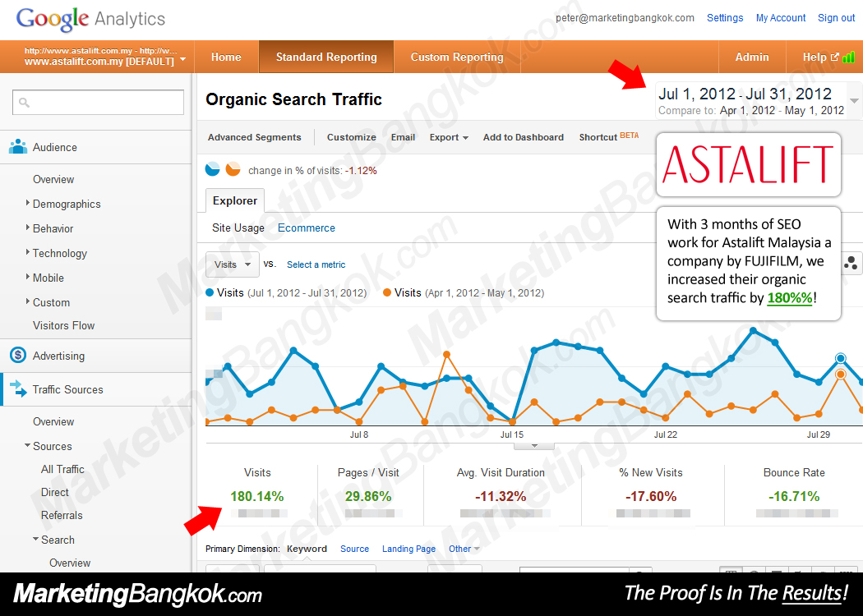
Task: Click the Customize button
Action: 351,137
